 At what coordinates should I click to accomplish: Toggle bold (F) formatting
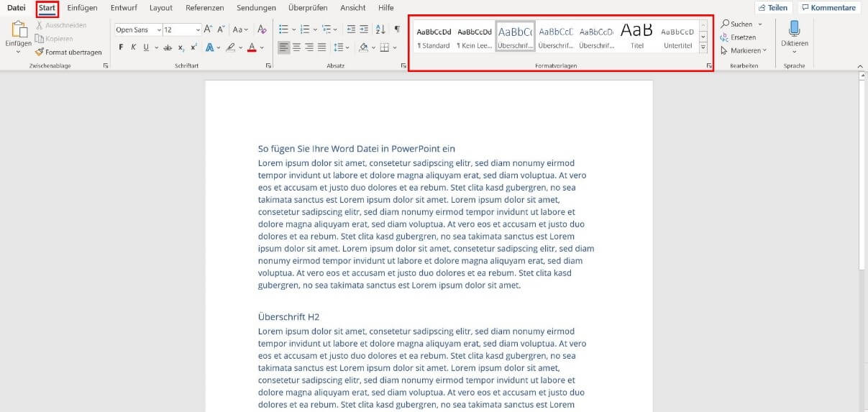click(121, 47)
